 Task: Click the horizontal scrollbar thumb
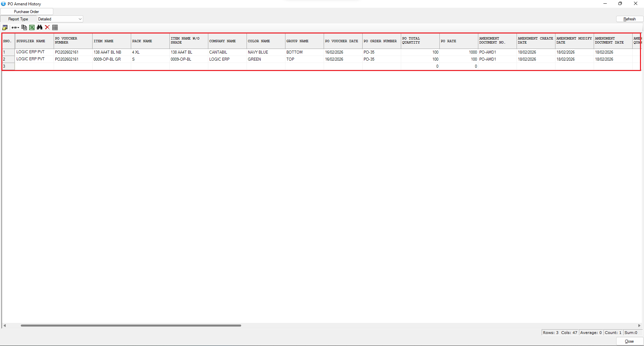pyautogui.click(x=131, y=325)
